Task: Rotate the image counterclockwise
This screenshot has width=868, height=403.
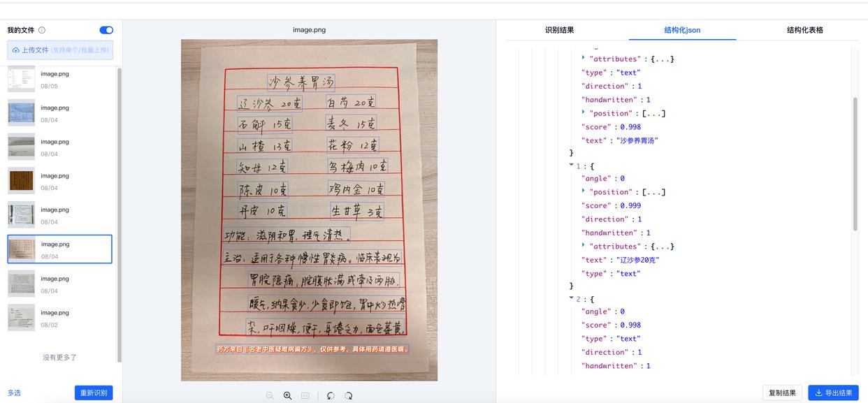Action: tap(331, 395)
